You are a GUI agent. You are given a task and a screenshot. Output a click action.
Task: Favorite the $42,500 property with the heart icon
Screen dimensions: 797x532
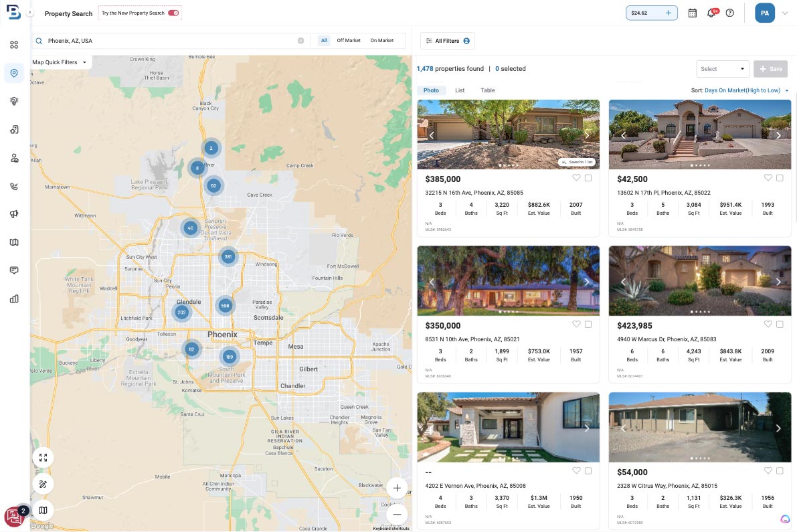(768, 177)
